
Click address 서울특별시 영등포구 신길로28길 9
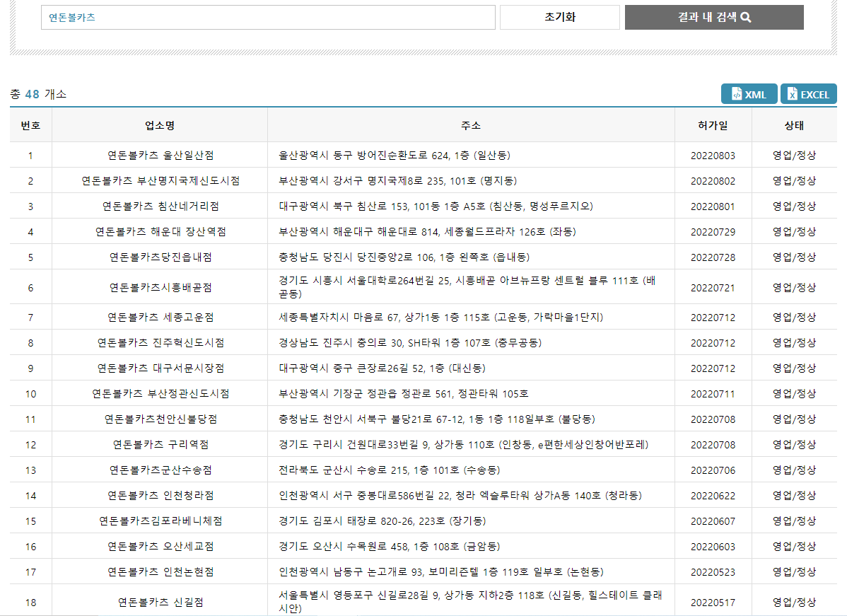click(x=470, y=602)
